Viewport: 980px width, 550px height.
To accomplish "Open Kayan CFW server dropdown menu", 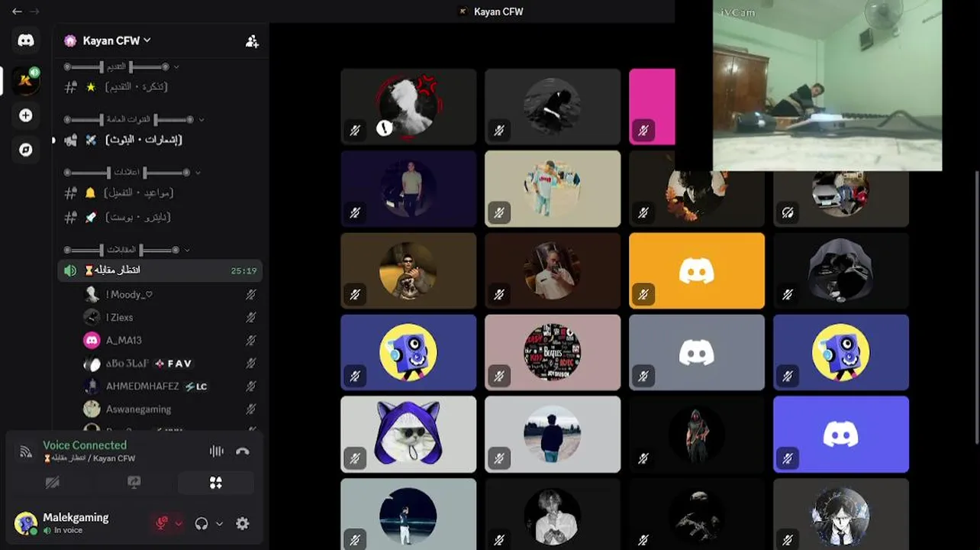I will click(x=147, y=40).
